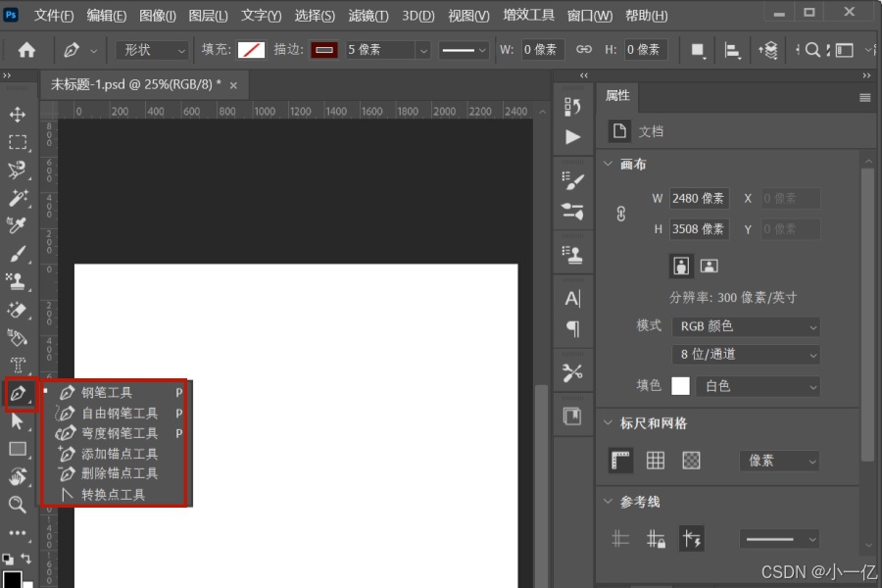Image resolution: width=882 pixels, height=588 pixels.
Task: Select the Rectangular Marquee tool
Action: (18, 142)
